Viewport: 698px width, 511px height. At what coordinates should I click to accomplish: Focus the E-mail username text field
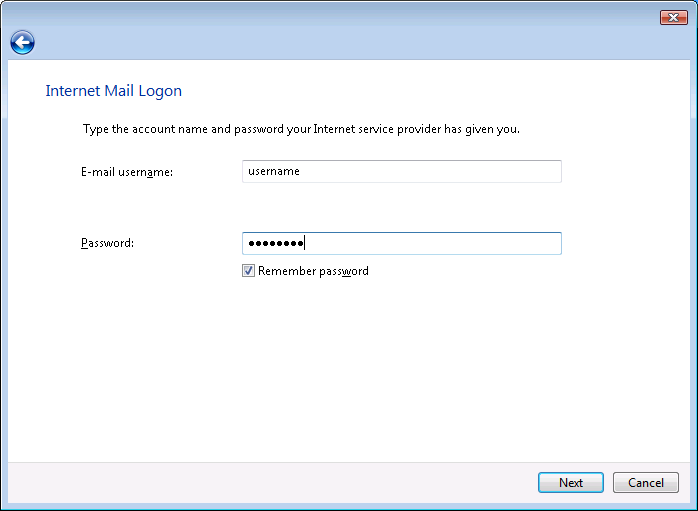pyautogui.click(x=401, y=171)
